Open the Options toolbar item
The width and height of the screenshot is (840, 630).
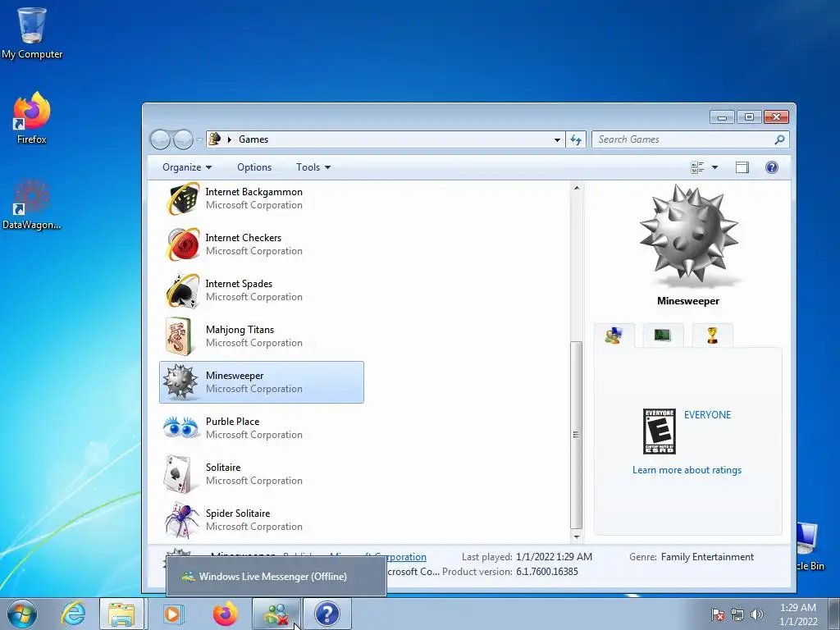coord(254,167)
